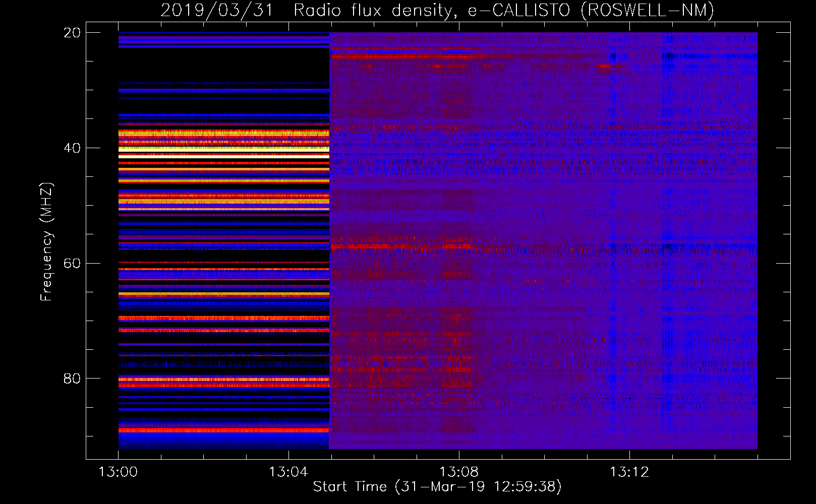816x504 pixels.
Task: Click the 'Frequency (MHZ)' axis label
Action: tap(46, 242)
